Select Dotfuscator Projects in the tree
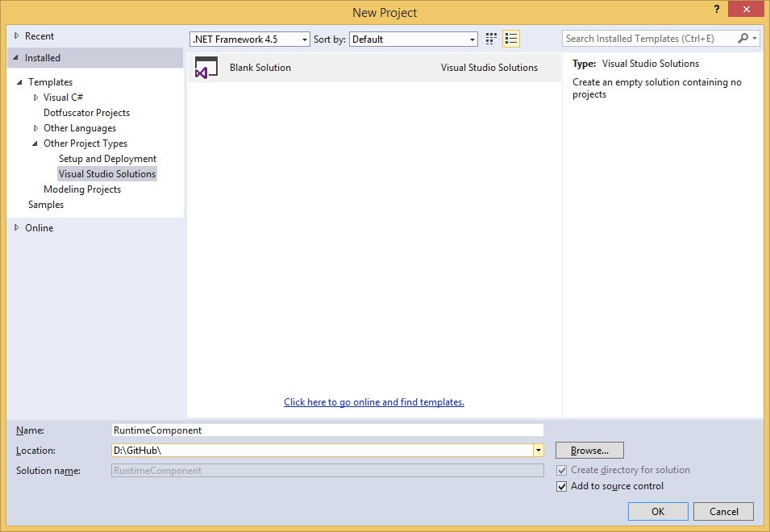770x532 pixels. (86, 113)
